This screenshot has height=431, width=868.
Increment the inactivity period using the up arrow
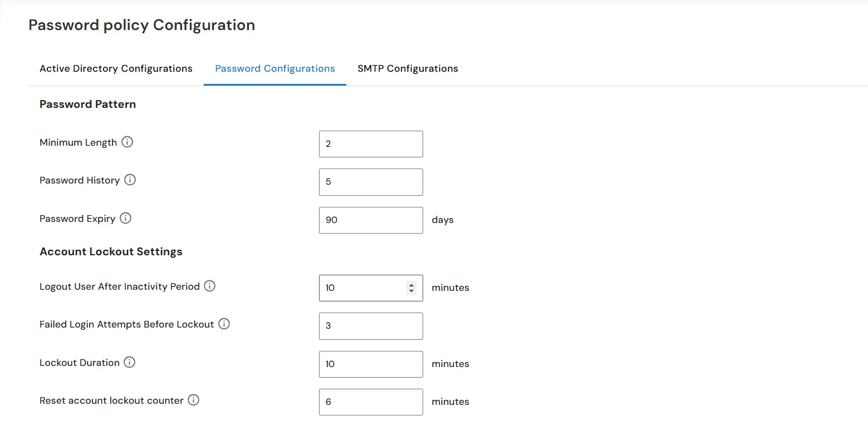(x=411, y=284)
